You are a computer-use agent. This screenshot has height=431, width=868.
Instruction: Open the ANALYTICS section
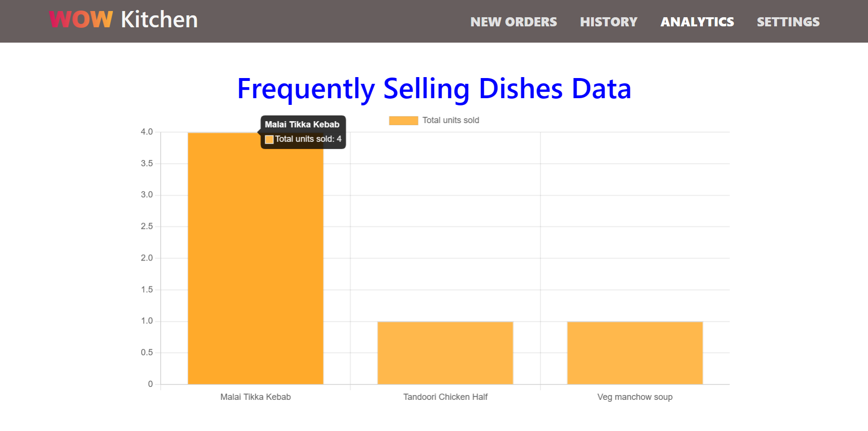697,22
